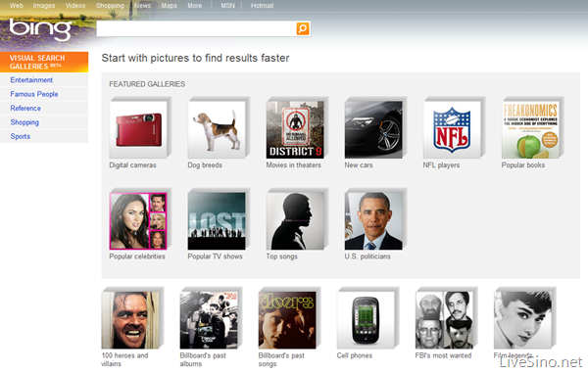Go to Shopping in top navigation
The width and height of the screenshot is (588, 373).
point(110,6)
